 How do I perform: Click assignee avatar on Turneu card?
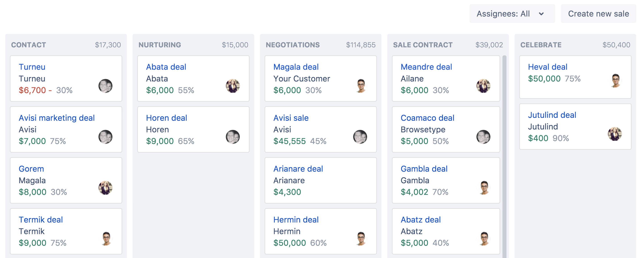click(105, 86)
